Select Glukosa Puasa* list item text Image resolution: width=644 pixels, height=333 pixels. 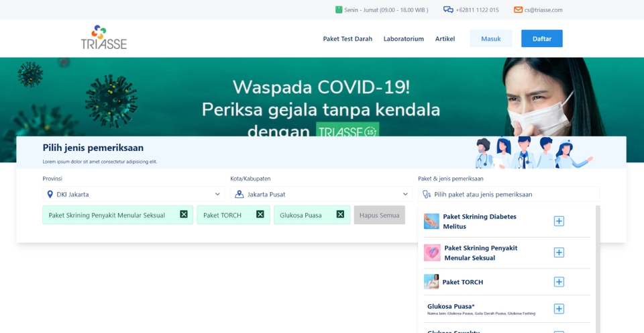click(x=451, y=306)
